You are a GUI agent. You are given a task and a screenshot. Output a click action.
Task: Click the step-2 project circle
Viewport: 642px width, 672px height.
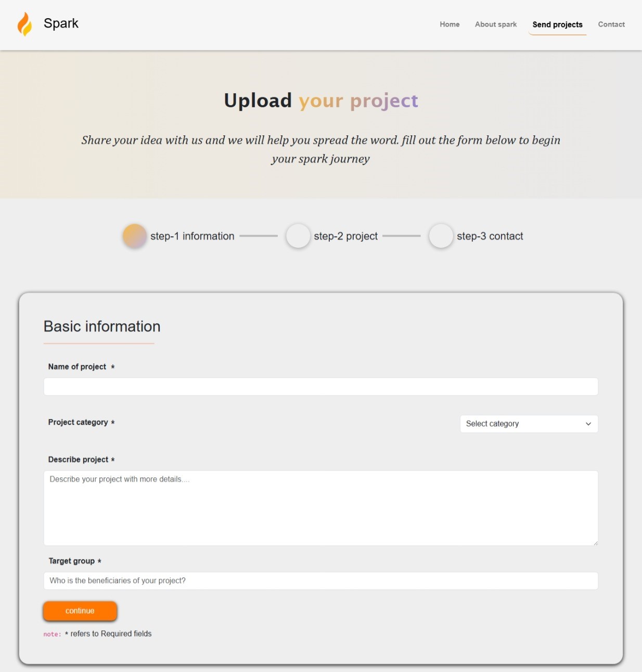[298, 236]
